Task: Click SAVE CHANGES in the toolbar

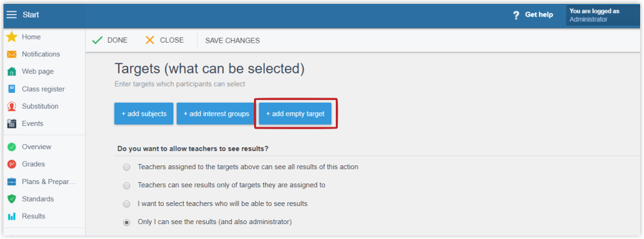Action: pos(233,40)
